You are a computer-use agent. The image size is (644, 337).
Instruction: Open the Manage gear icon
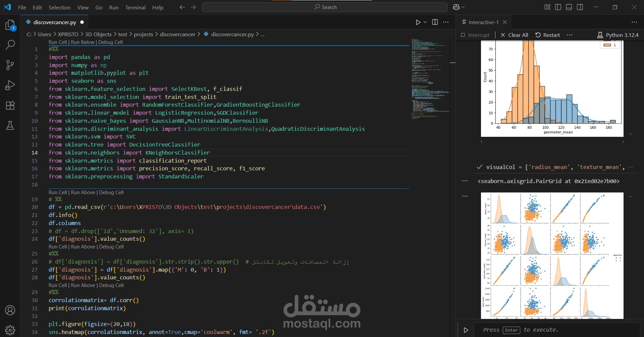click(10, 330)
